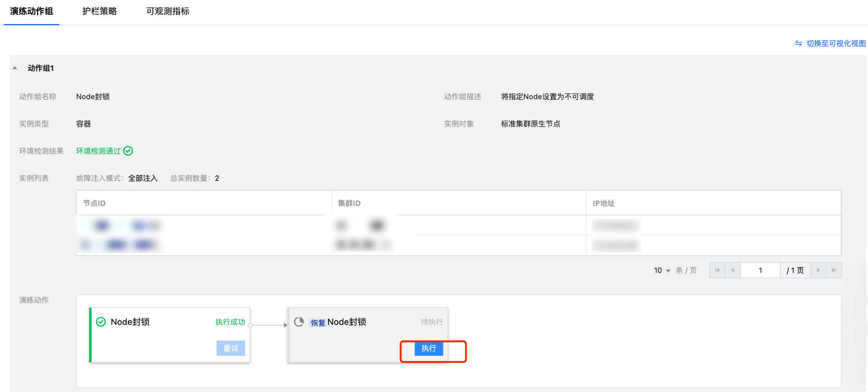Click the 集群ID column header
This screenshot has width=868, height=392.
point(349,203)
